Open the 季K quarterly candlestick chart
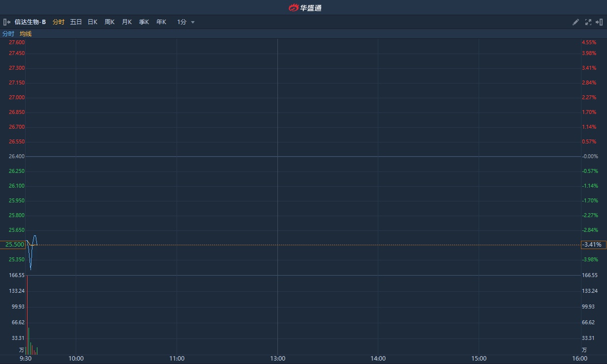The height and width of the screenshot is (364, 607). coord(144,22)
